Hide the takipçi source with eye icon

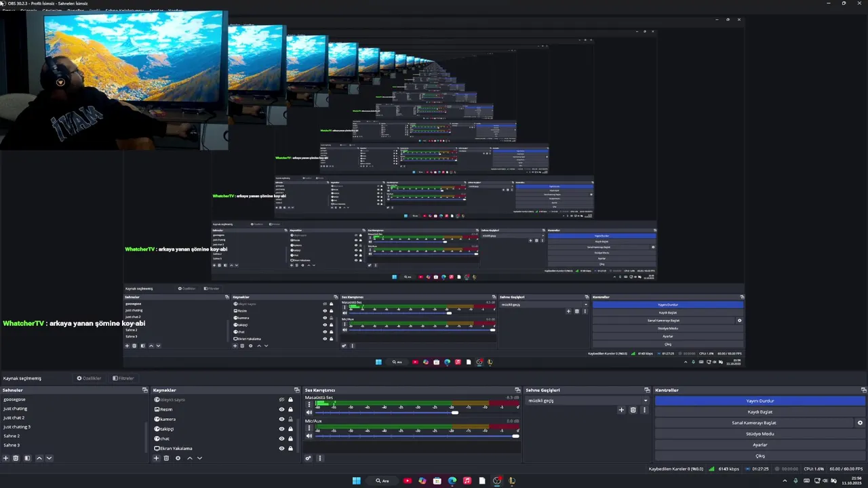[x=281, y=428]
